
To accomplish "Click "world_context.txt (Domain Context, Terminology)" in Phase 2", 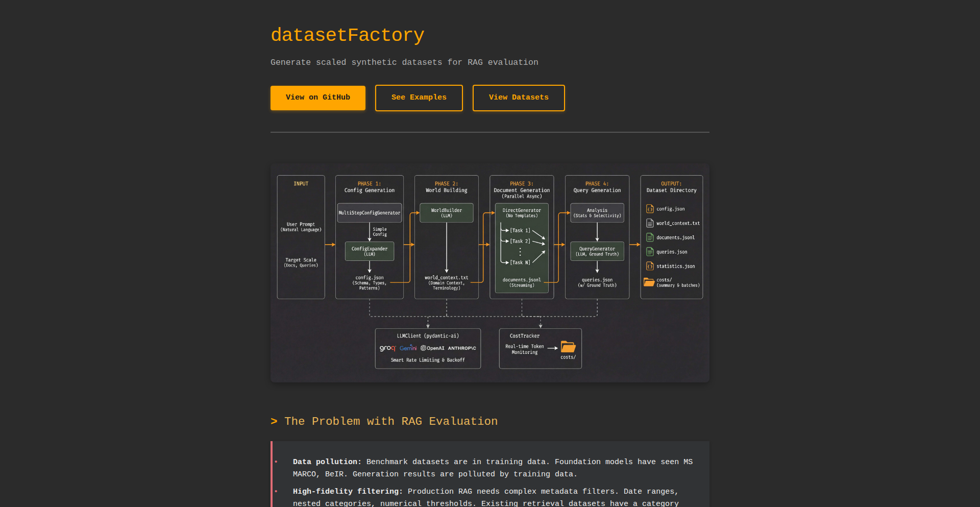I will 447,283.
